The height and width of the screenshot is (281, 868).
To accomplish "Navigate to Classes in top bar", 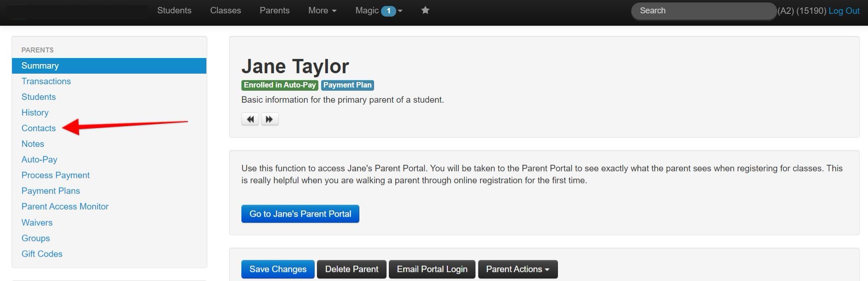I will [225, 10].
